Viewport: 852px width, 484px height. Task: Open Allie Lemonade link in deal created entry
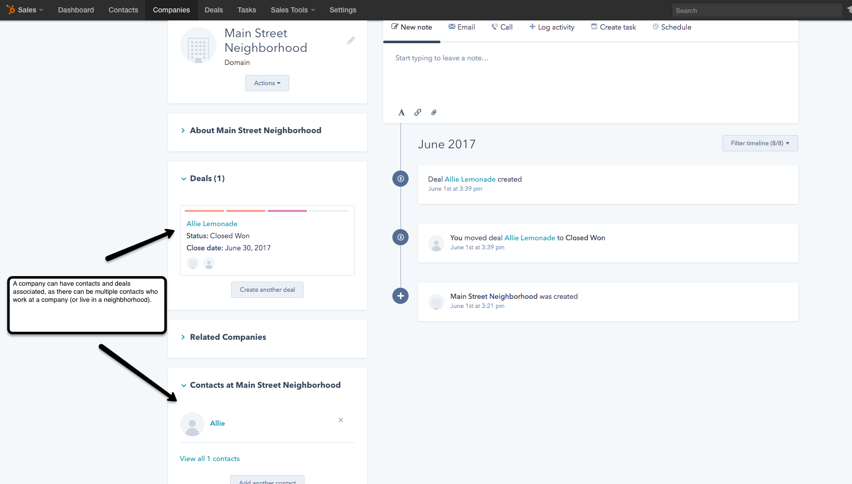(x=470, y=179)
